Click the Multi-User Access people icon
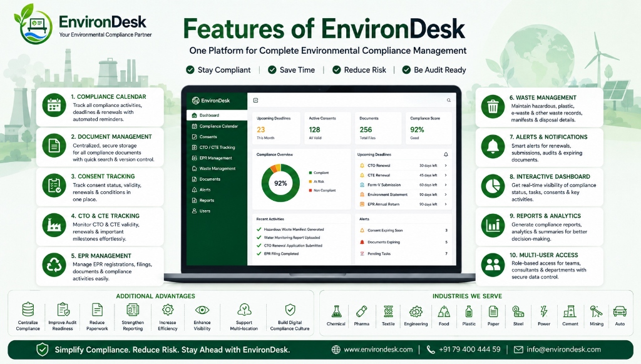 493,265
